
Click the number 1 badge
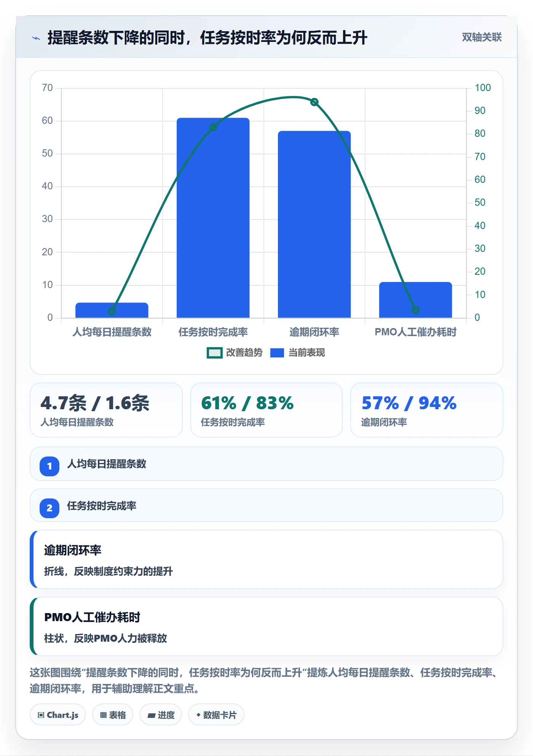(49, 466)
